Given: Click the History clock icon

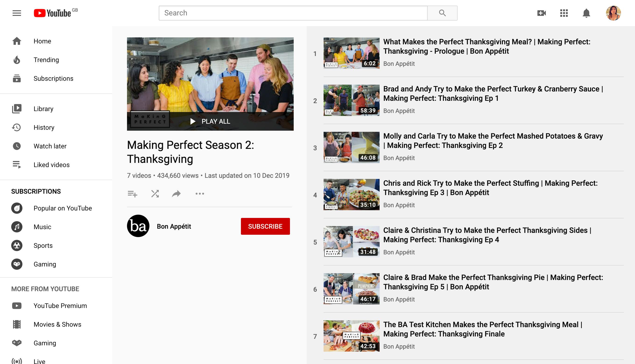Looking at the screenshot, I should pyautogui.click(x=17, y=127).
